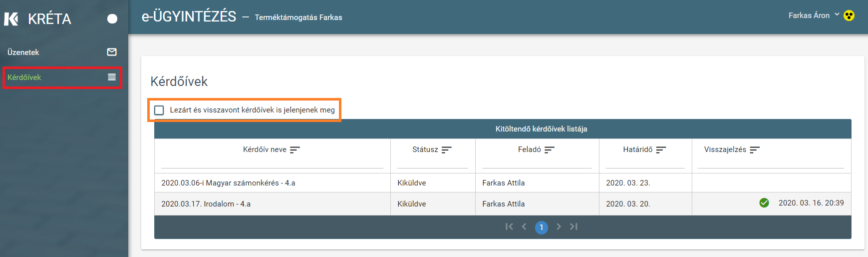The image size is (868, 257).
Task: Go to next page of list
Action: (559, 226)
